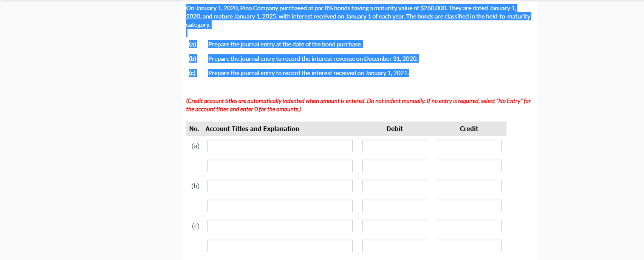The image size is (644, 260).
Task: Click the second account title field under (c)
Action: coord(280,246)
